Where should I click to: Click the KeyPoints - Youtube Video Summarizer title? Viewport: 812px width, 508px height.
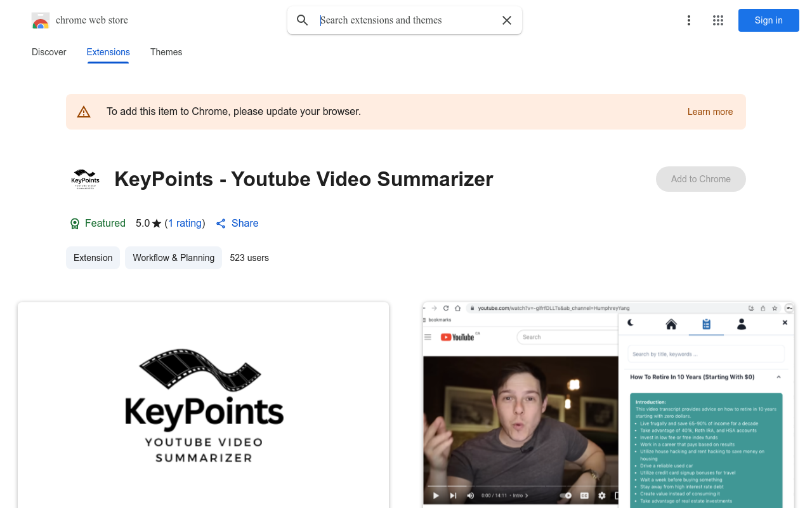click(304, 179)
